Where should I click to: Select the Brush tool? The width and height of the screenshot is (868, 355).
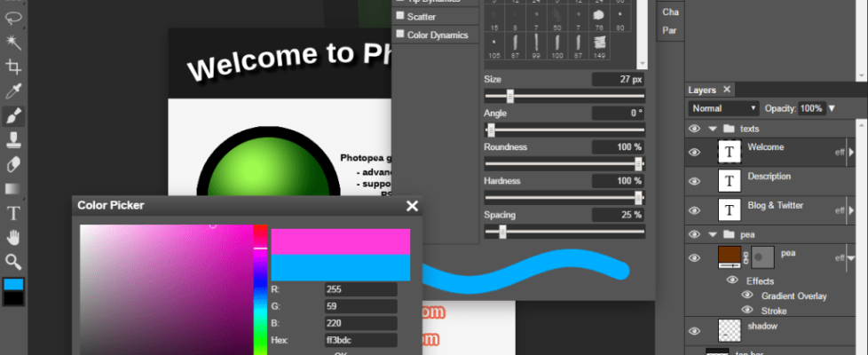13,115
